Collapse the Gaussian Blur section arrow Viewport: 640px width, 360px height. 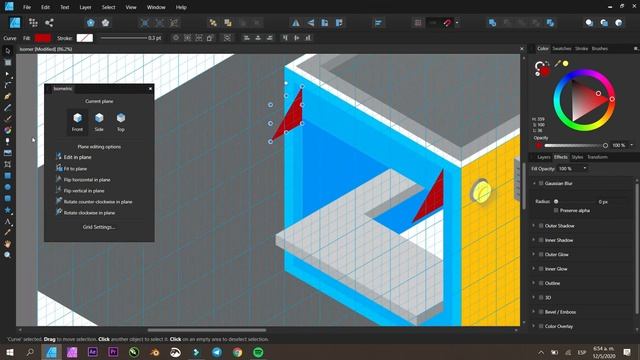533,183
